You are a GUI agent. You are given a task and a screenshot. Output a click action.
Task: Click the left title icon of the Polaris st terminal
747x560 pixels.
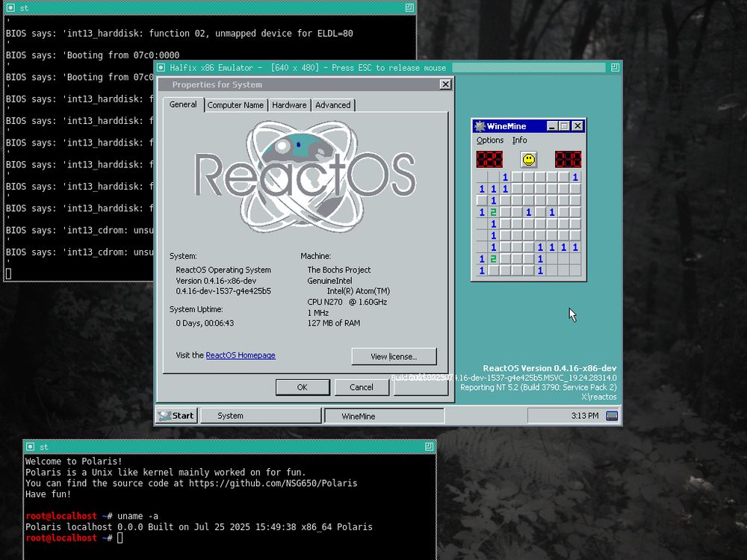point(30,447)
